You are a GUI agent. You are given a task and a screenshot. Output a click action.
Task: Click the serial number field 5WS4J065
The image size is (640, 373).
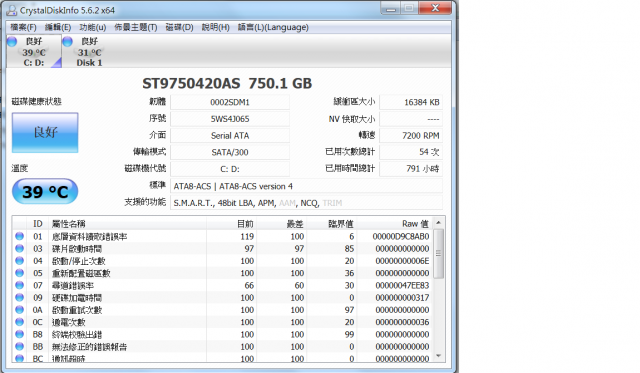(230, 119)
